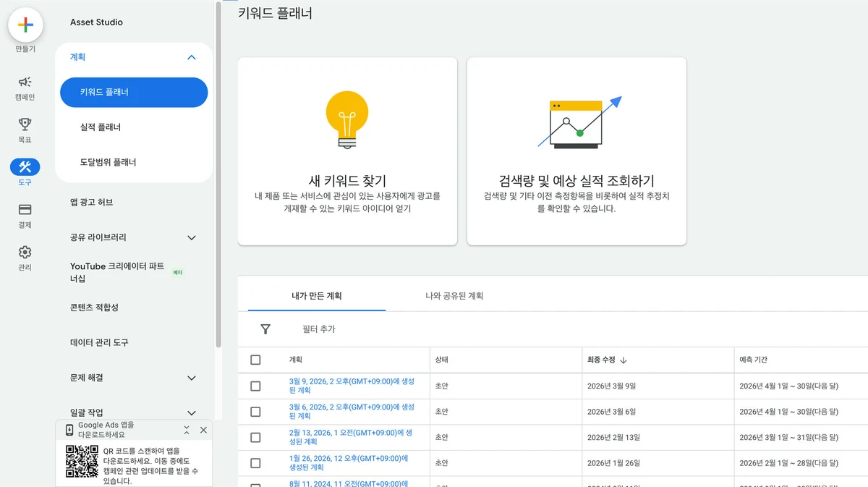Expand the 문제 해결 section

(191, 378)
